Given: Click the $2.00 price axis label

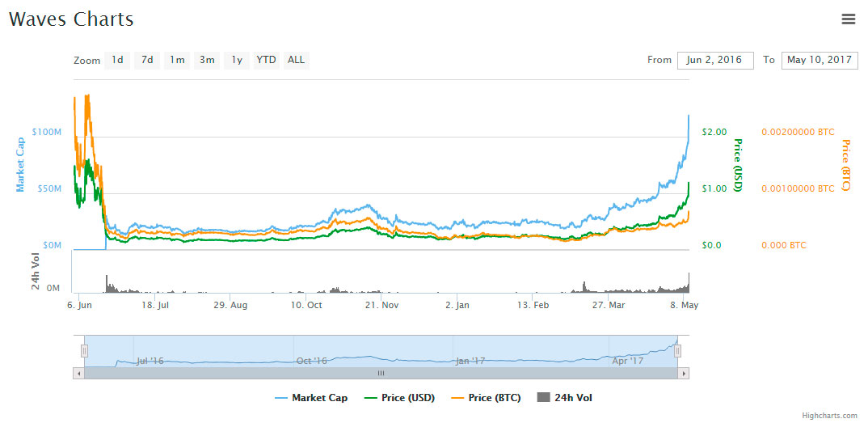Looking at the screenshot, I should [x=714, y=132].
